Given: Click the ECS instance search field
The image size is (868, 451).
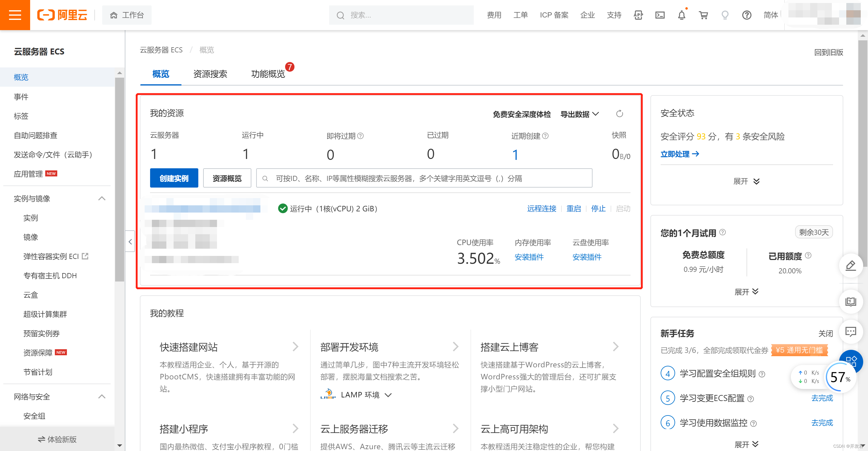Looking at the screenshot, I should (x=424, y=178).
